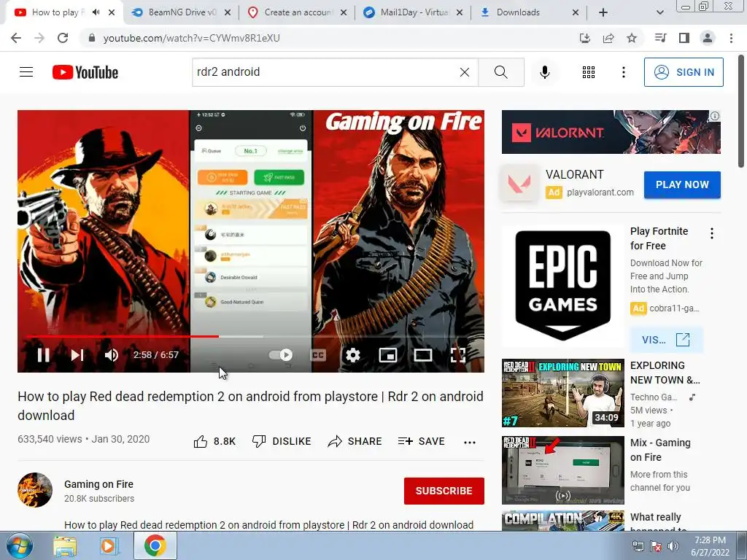This screenshot has height=560, width=747.
Task: Go back to previous page
Action: coord(16,38)
